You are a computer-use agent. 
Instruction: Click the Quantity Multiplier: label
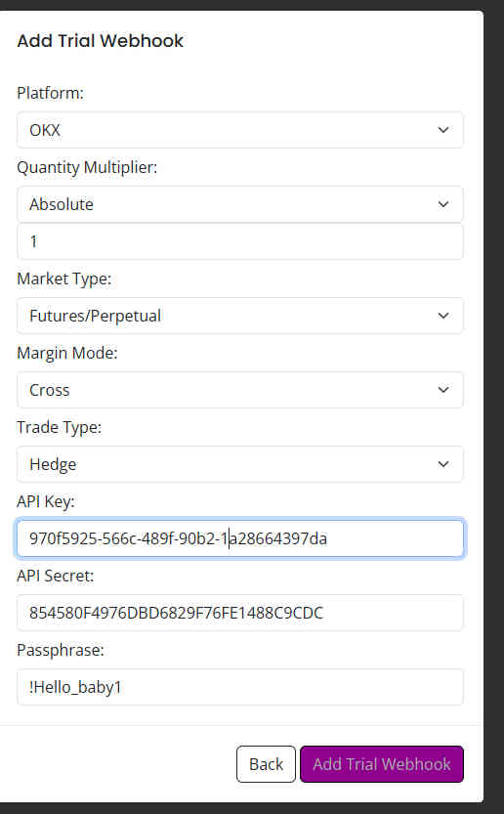87,168
